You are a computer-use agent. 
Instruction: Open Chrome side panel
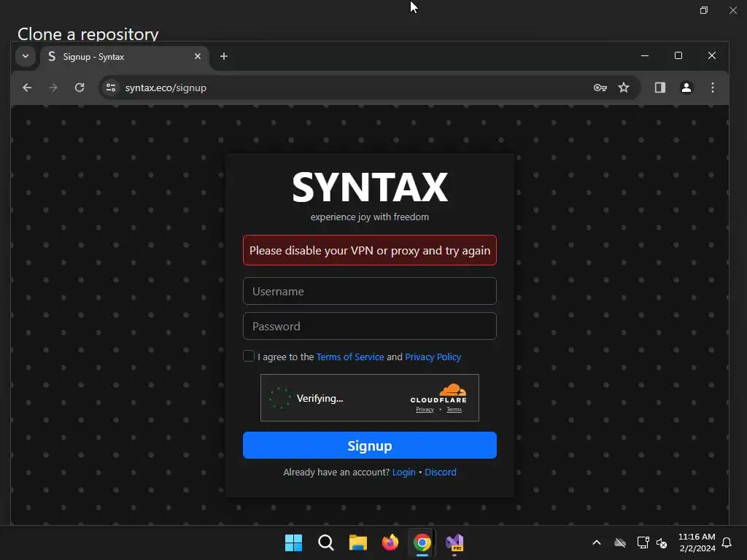(659, 87)
